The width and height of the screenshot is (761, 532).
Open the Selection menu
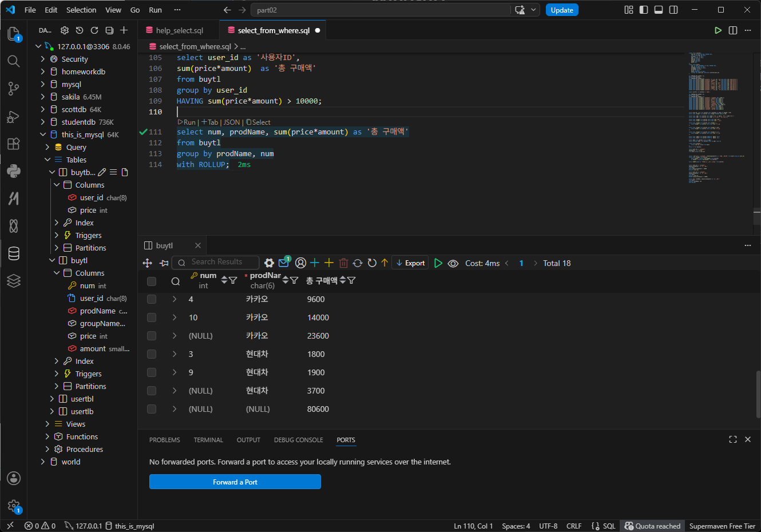point(81,10)
